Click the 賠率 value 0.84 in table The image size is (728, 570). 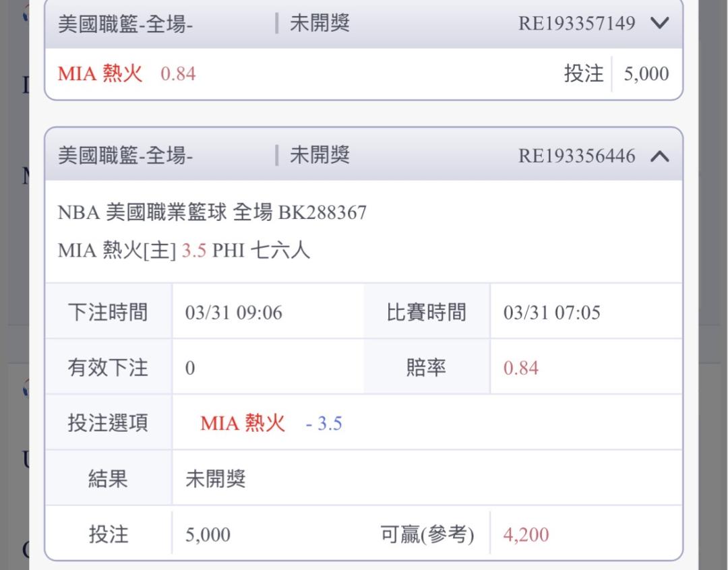pyautogui.click(x=521, y=369)
